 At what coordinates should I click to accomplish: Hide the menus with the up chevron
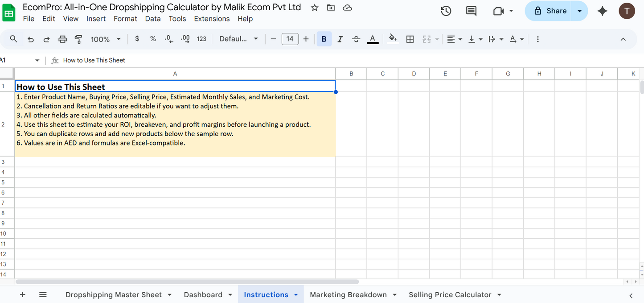coord(623,39)
